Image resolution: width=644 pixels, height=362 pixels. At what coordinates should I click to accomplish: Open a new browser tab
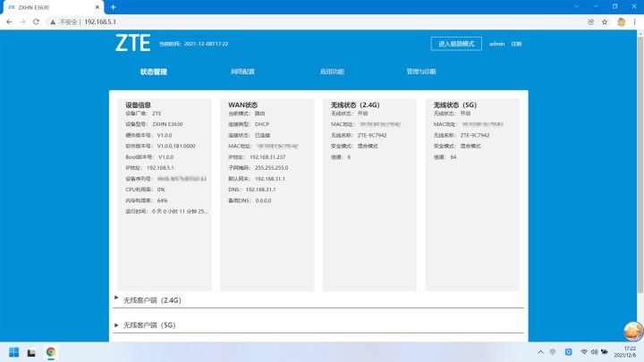[114, 7]
